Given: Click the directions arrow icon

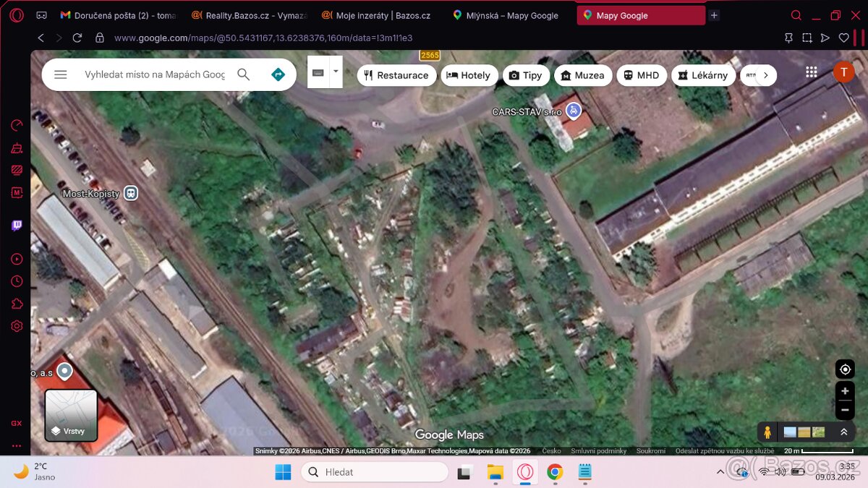Looking at the screenshot, I should point(278,74).
